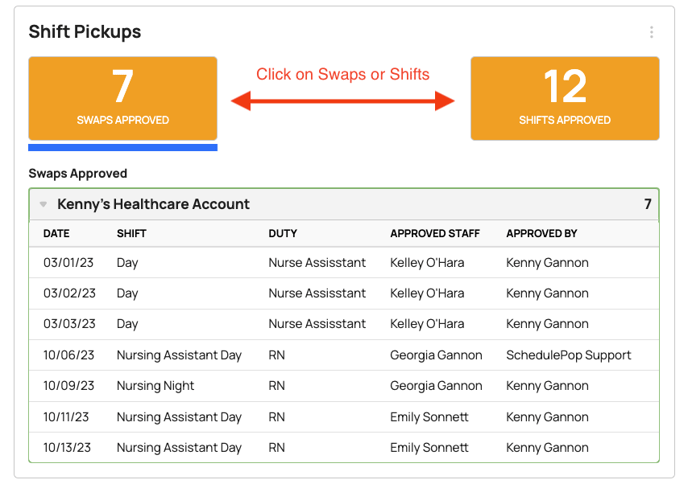Click Nursing Assistant Day in 10/13/23 row
Viewport: 688px width, 484px height.
click(x=179, y=448)
